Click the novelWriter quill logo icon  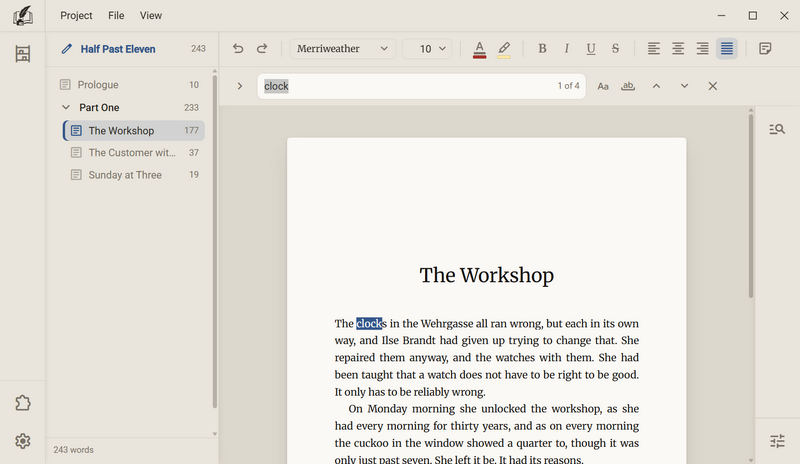click(22, 16)
